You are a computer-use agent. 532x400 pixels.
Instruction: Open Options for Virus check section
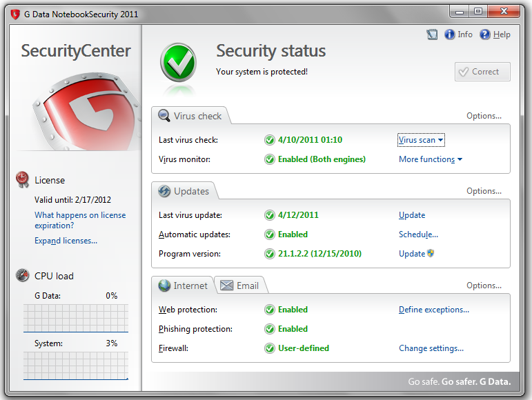pyautogui.click(x=484, y=116)
